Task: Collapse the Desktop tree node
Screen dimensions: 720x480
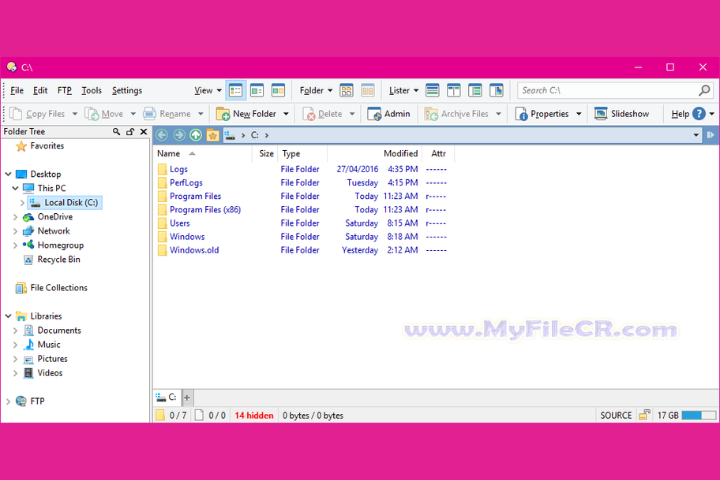Action: [8, 174]
